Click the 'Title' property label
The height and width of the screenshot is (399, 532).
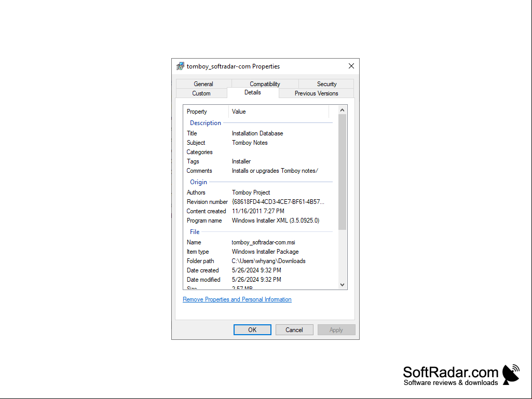pyautogui.click(x=192, y=133)
